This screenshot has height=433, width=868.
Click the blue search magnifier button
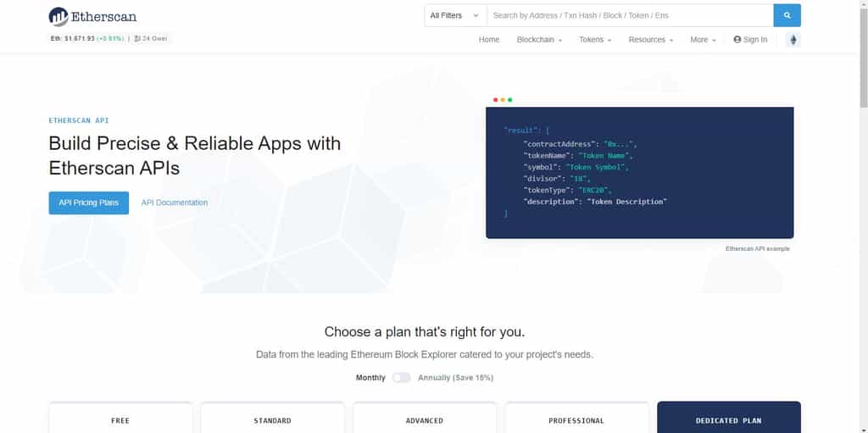click(787, 15)
